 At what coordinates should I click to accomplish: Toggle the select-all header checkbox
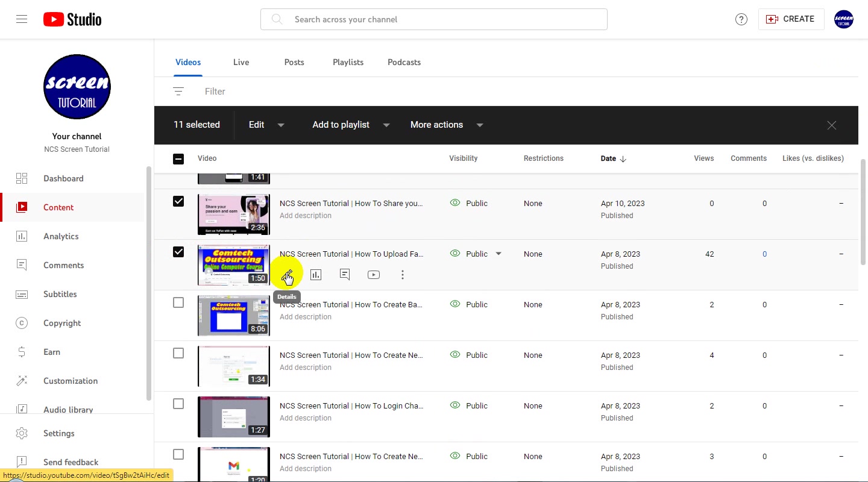(x=178, y=159)
